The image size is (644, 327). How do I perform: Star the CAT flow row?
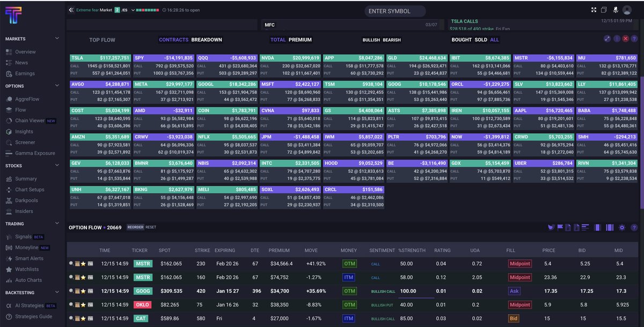(83, 318)
